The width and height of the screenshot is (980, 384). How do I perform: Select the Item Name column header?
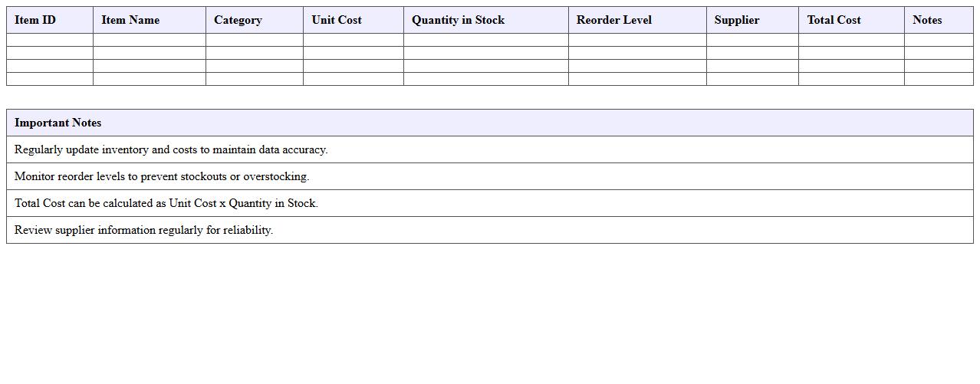pyautogui.click(x=130, y=20)
